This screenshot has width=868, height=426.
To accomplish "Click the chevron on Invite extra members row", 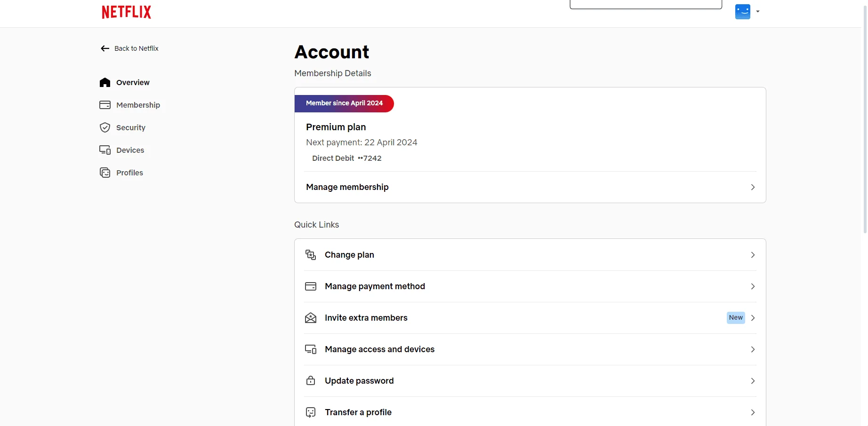I will (x=753, y=318).
